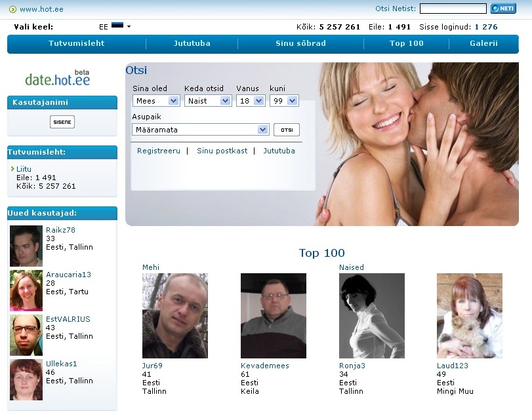This screenshot has width=532, height=420.
Task: Open the maximum age dropdown showing 99
Action: tap(292, 101)
